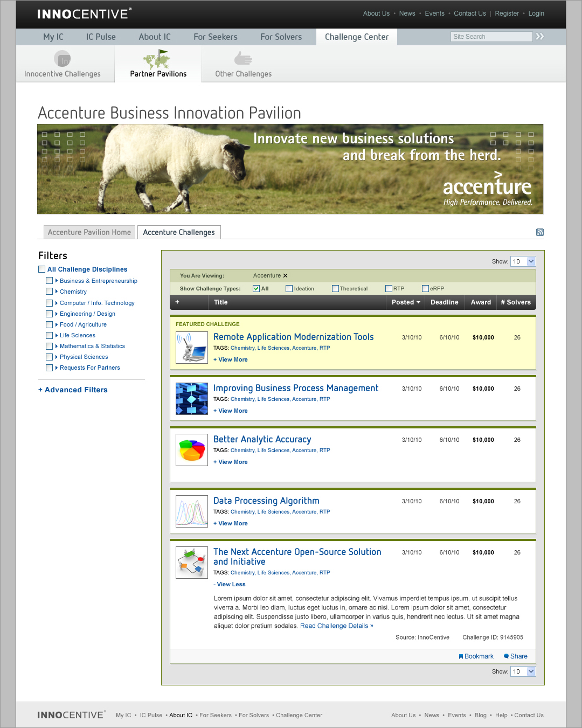
Task: Click the site search go arrows
Action: coord(540,37)
